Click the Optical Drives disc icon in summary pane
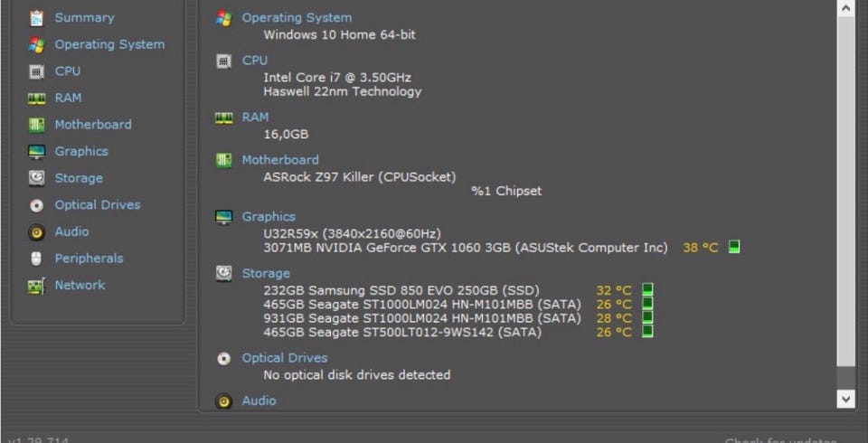Screen dimensions: 868x443 point(223,359)
